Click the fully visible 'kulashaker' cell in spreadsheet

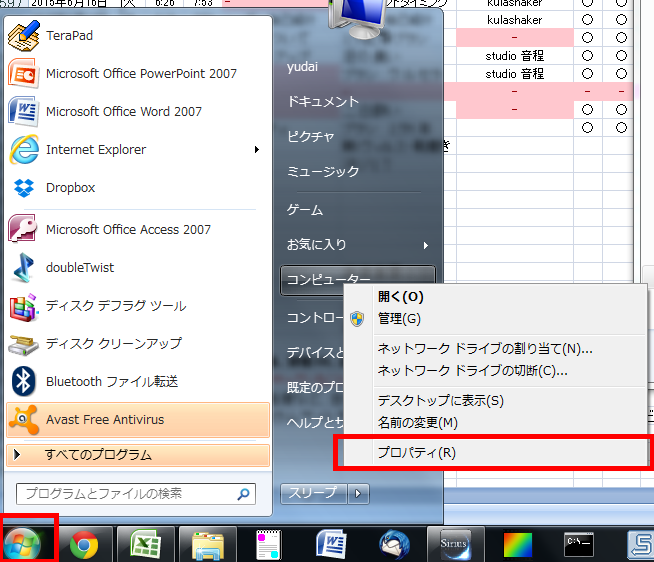pyautogui.click(x=515, y=20)
